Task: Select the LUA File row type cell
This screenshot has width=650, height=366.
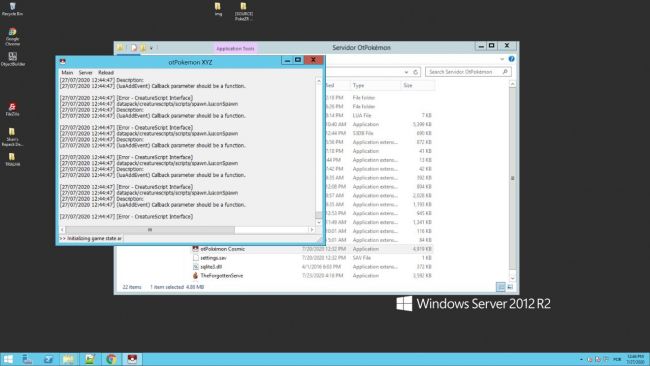Action: coord(362,115)
